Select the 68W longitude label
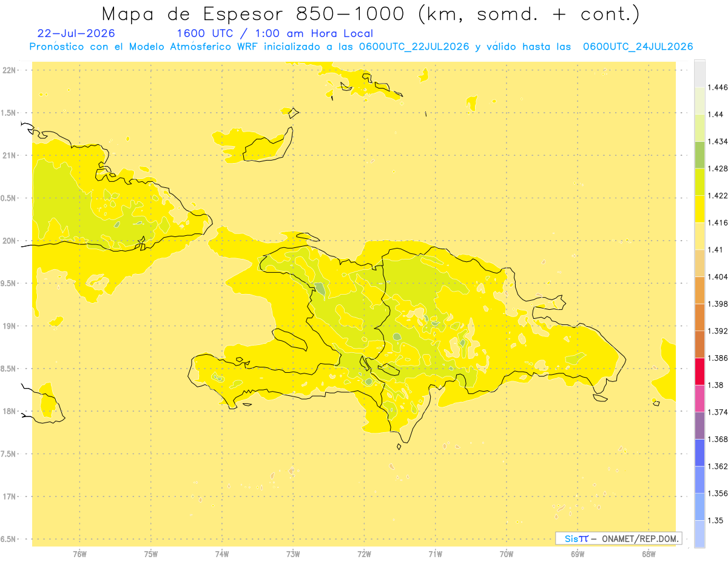Image resolution: width=728 pixels, height=562 pixels. coord(648,554)
